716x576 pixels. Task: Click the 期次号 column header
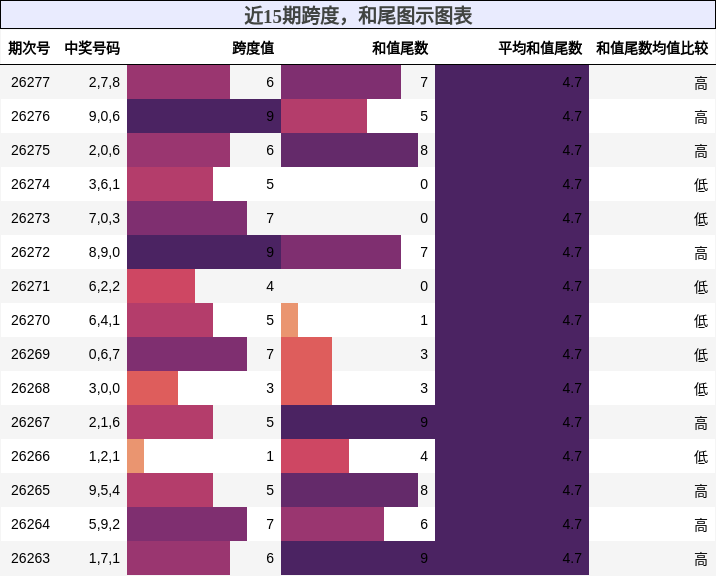pyautogui.click(x=29, y=48)
